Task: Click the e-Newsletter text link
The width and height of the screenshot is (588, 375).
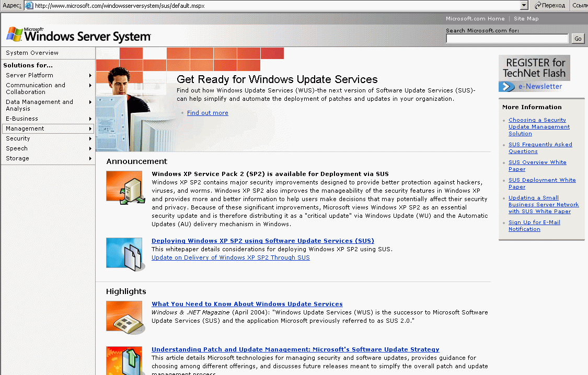Action: coord(540,87)
